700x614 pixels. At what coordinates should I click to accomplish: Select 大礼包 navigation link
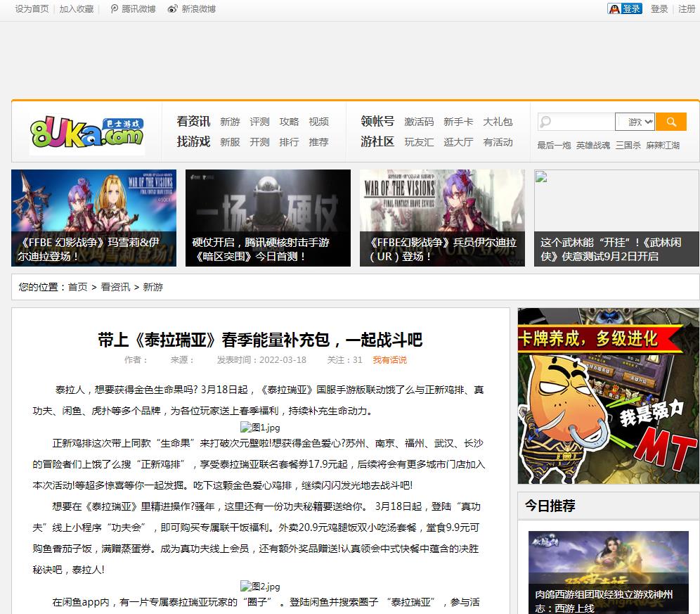498,122
